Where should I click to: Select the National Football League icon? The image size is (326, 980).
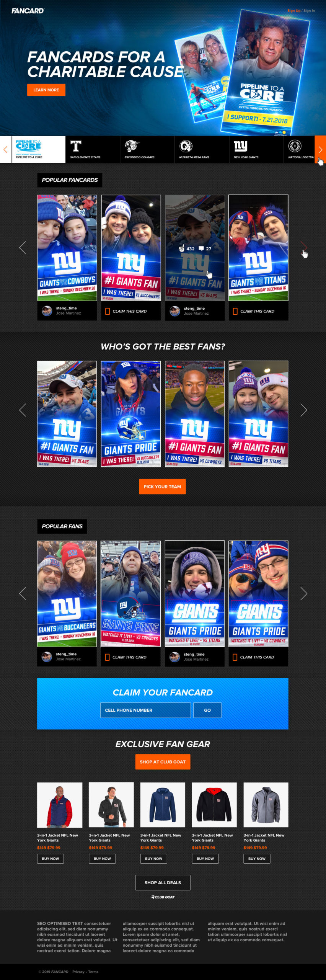(295, 146)
